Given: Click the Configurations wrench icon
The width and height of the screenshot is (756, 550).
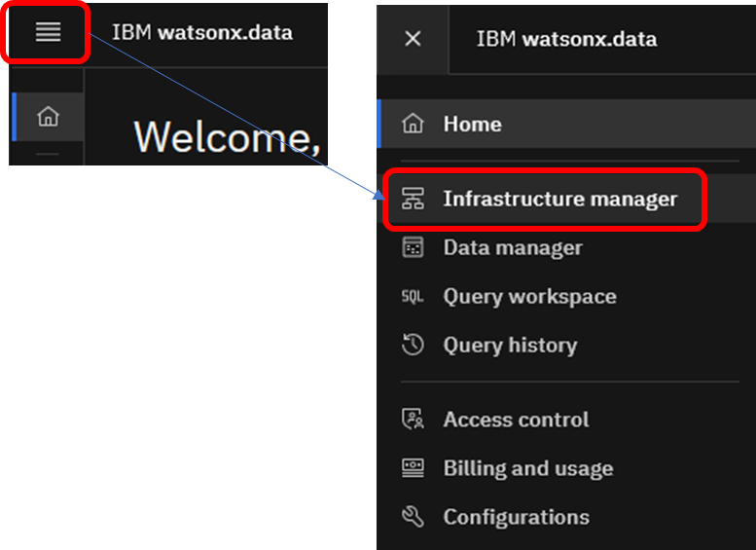Looking at the screenshot, I should [413, 517].
